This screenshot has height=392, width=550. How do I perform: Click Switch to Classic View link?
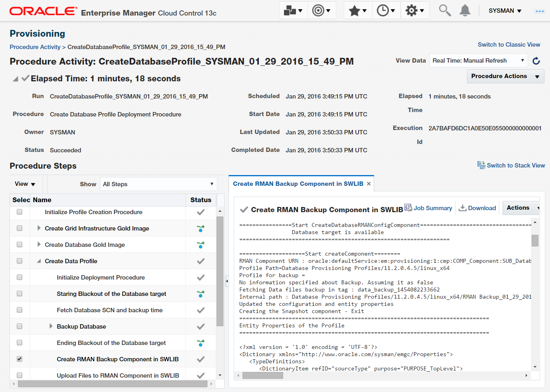coord(509,45)
